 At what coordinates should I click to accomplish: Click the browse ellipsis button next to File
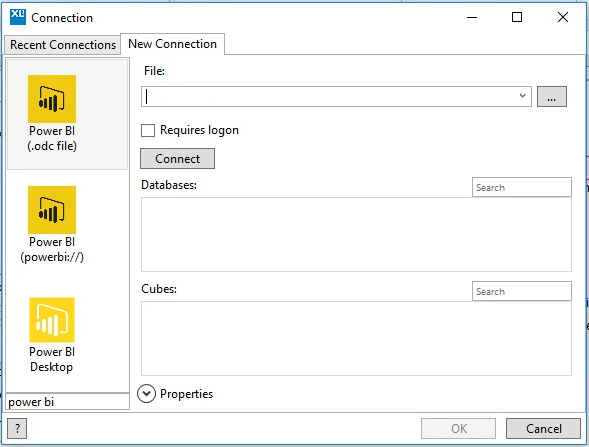pos(551,97)
